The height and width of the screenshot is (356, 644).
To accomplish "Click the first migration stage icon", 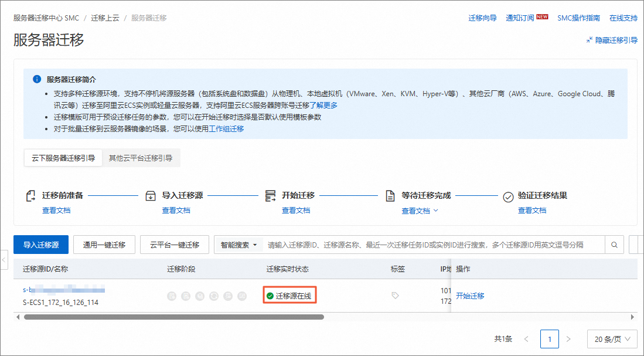I will click(x=172, y=296).
